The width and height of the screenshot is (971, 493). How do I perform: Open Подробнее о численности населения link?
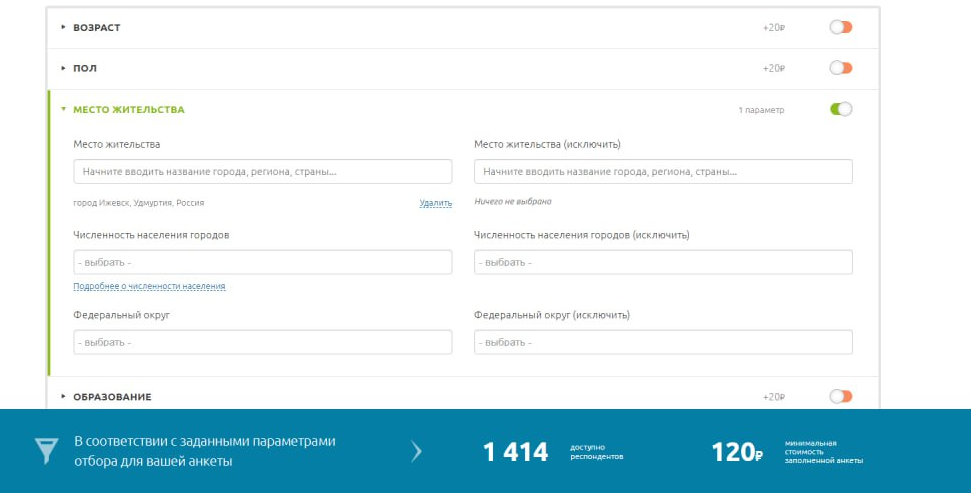pyautogui.click(x=149, y=286)
